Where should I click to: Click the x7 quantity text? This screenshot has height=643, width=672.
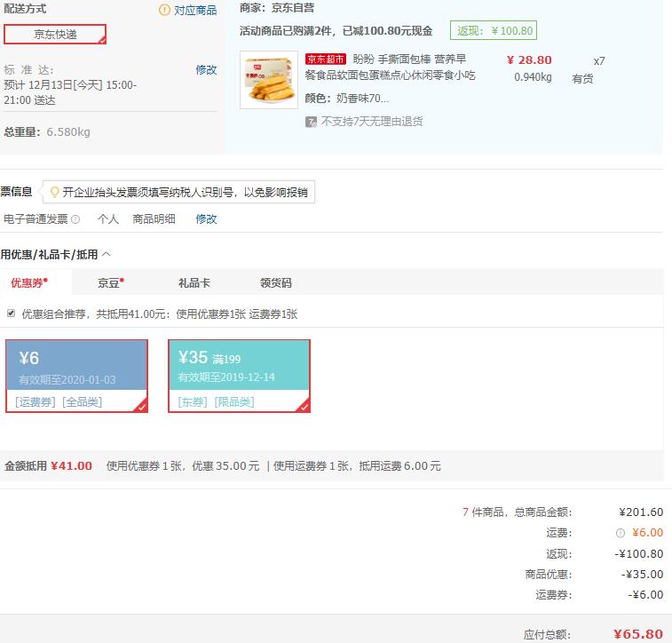tap(598, 61)
